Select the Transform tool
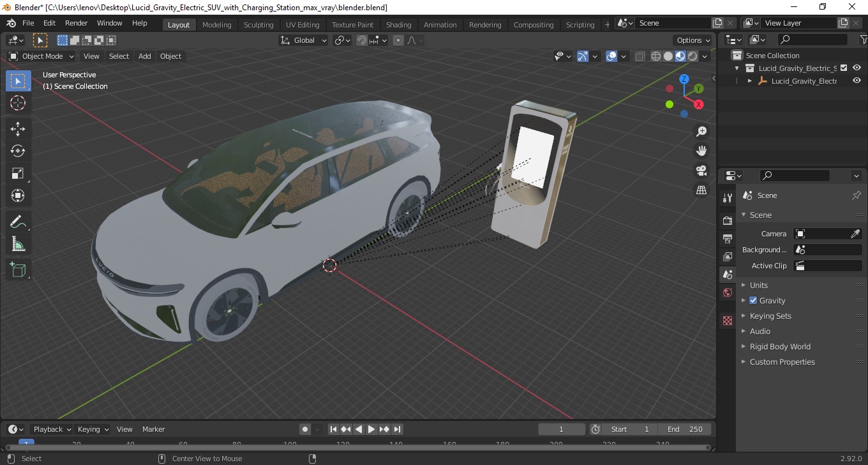Image resolution: width=868 pixels, height=465 pixels. coord(18,195)
